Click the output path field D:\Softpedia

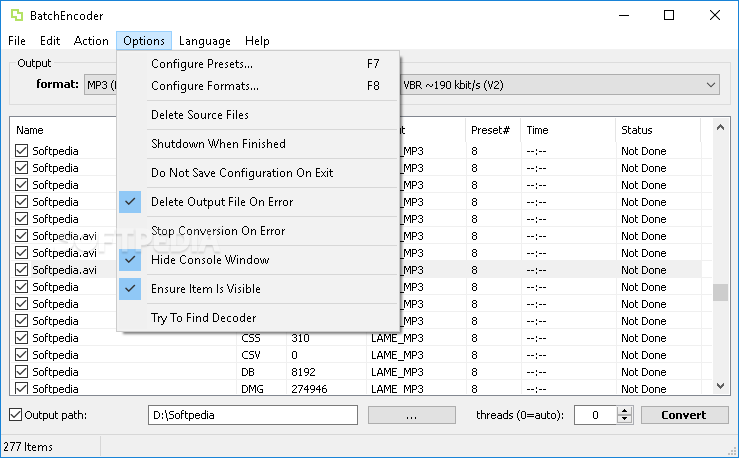(x=253, y=415)
